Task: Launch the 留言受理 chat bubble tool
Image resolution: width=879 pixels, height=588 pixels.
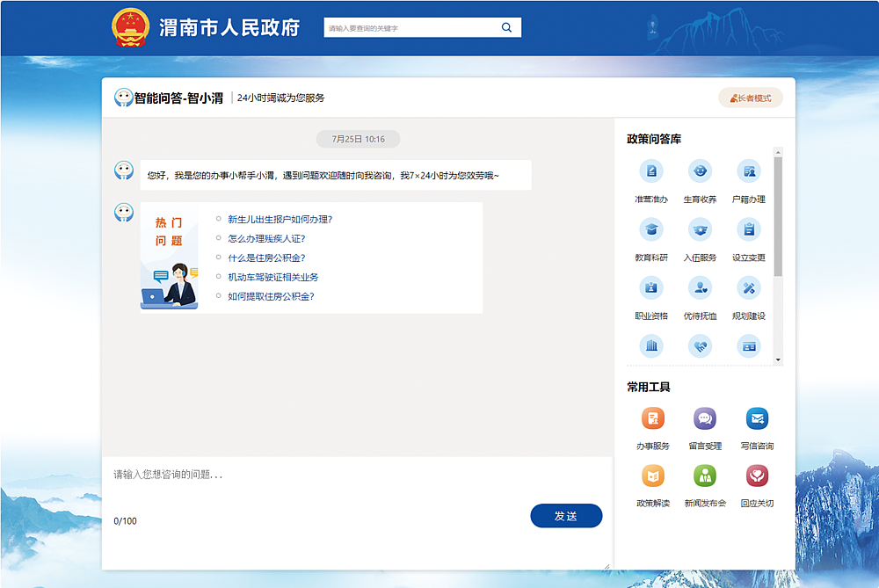Action: pos(705,418)
